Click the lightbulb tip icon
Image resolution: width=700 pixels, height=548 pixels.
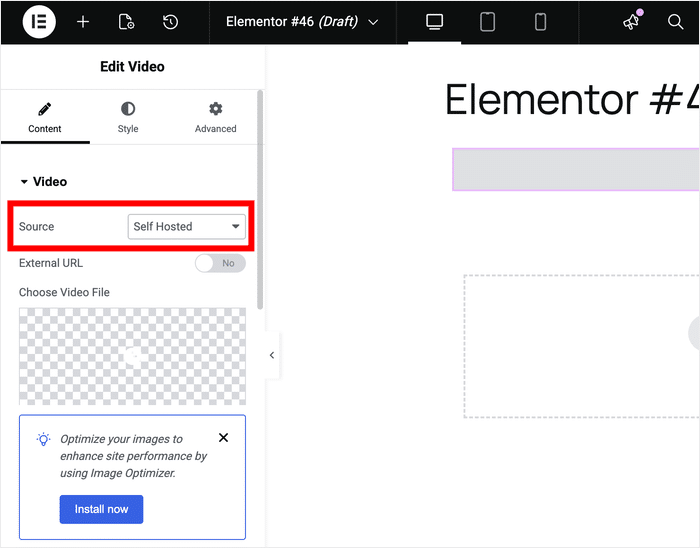pos(43,440)
